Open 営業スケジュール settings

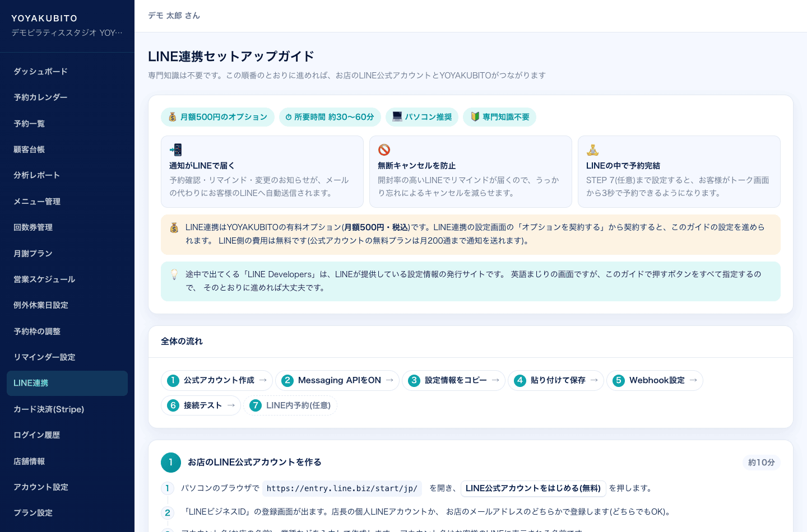point(67,279)
